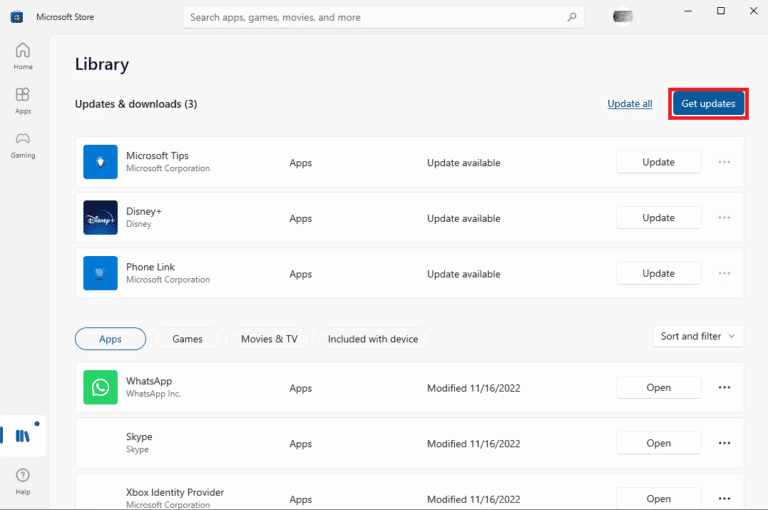Click the WhatsApp app name
The height and width of the screenshot is (510, 768).
point(149,381)
